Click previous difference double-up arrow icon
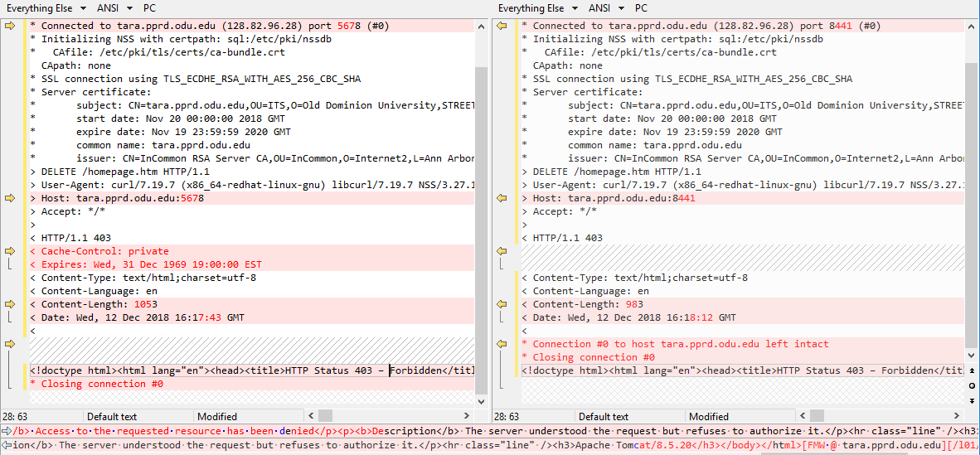Viewport: 980px width, 455px height. coord(971,370)
